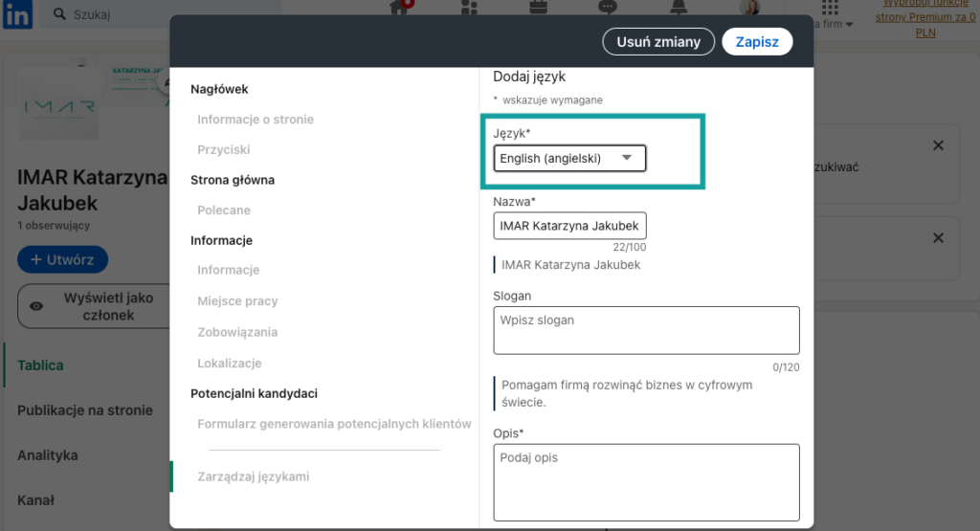Select 'Polecane' in dialog sidebar
The image size is (980, 531).
(x=224, y=210)
